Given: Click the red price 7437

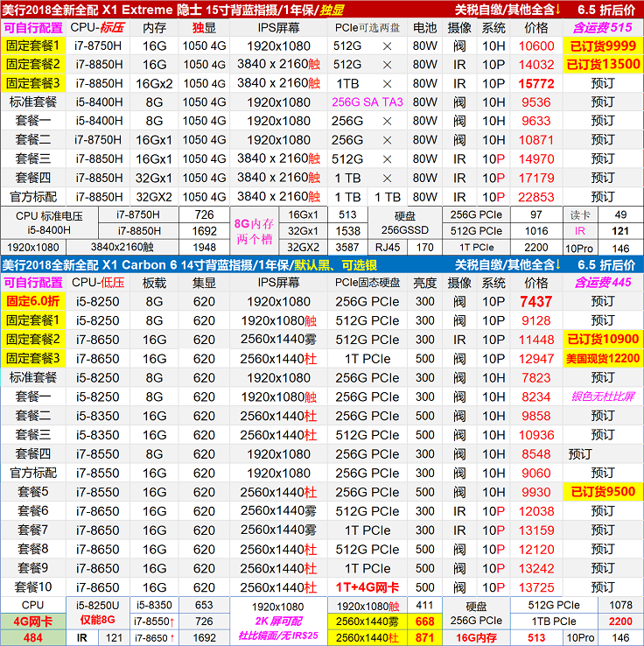Looking at the screenshot, I should (536, 301).
